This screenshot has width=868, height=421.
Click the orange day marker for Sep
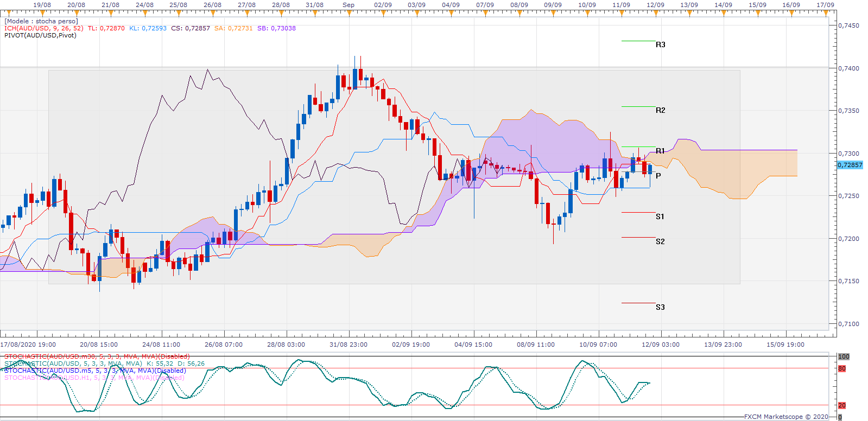coord(349,12)
